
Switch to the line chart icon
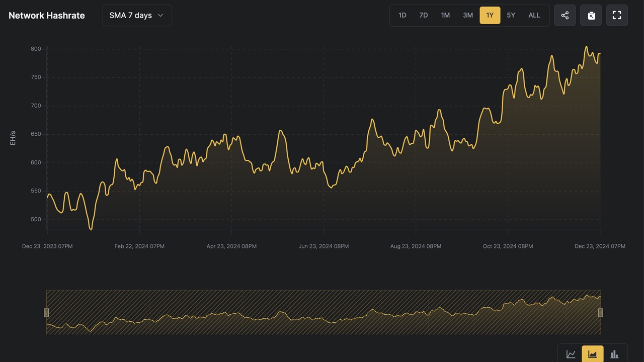(x=571, y=353)
